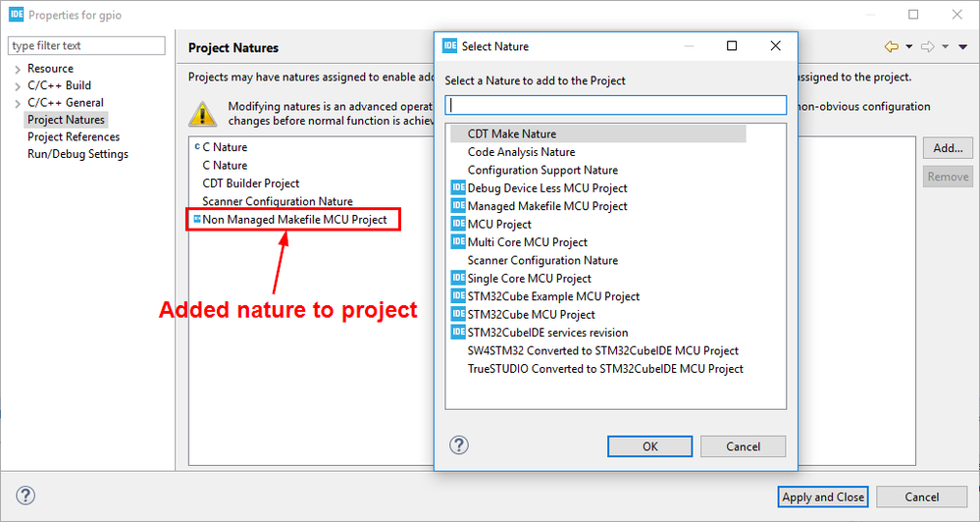Viewport: 980px width, 522px height.
Task: Click OK in Select Nature dialog
Action: (x=650, y=446)
